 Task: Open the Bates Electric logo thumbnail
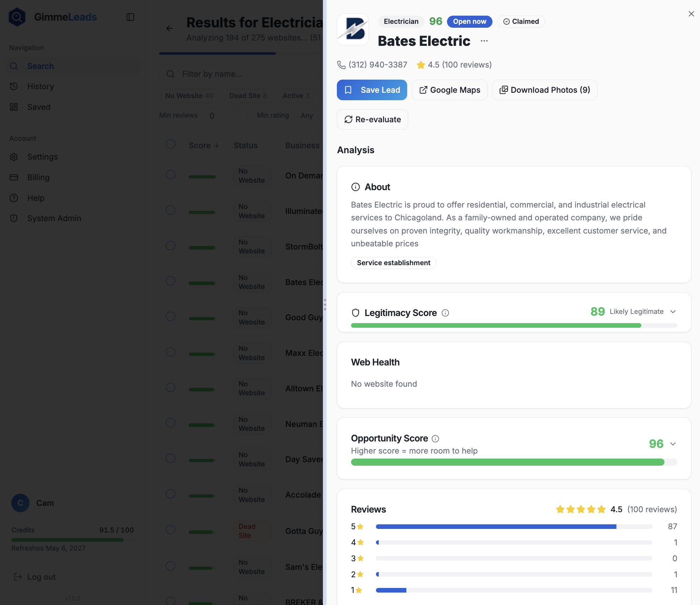[353, 30]
